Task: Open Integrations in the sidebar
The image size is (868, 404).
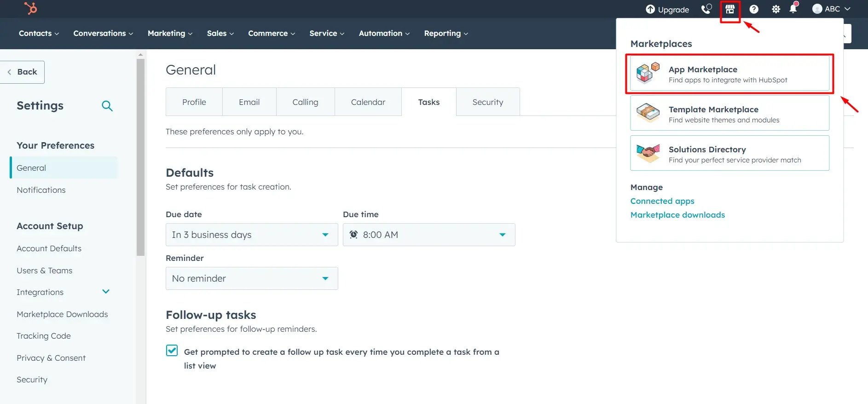Action: coord(40,292)
